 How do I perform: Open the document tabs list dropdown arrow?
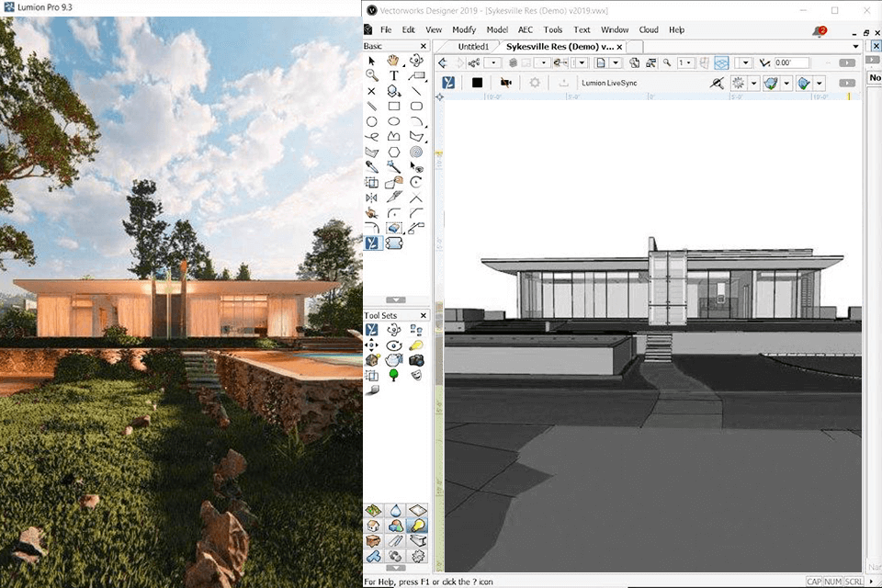click(x=855, y=46)
